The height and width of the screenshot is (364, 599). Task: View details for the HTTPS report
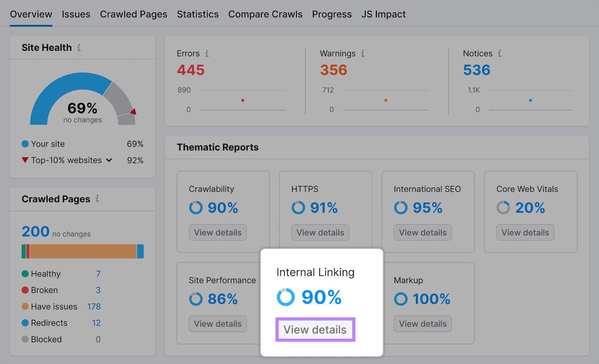(320, 232)
